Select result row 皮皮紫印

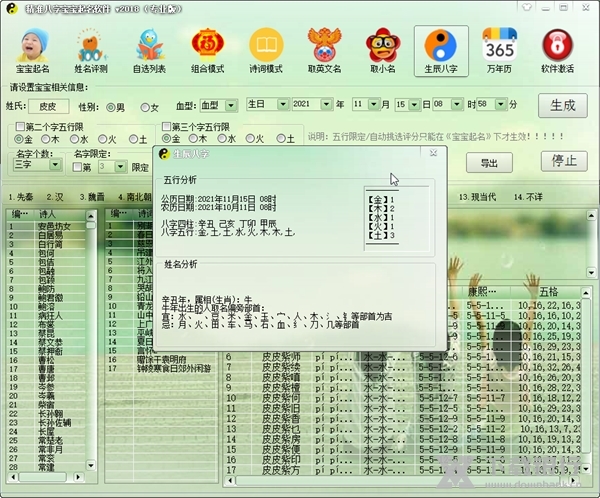coord(402,459)
